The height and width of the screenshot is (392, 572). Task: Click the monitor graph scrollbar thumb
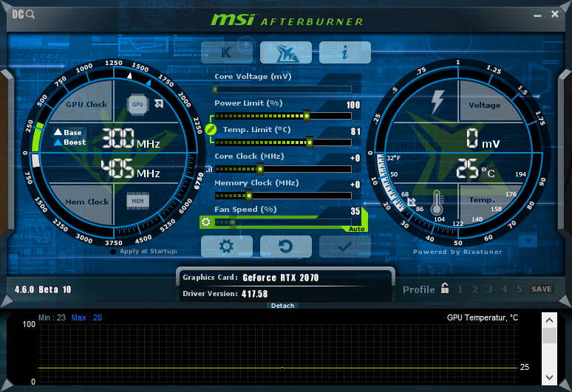tap(549, 335)
